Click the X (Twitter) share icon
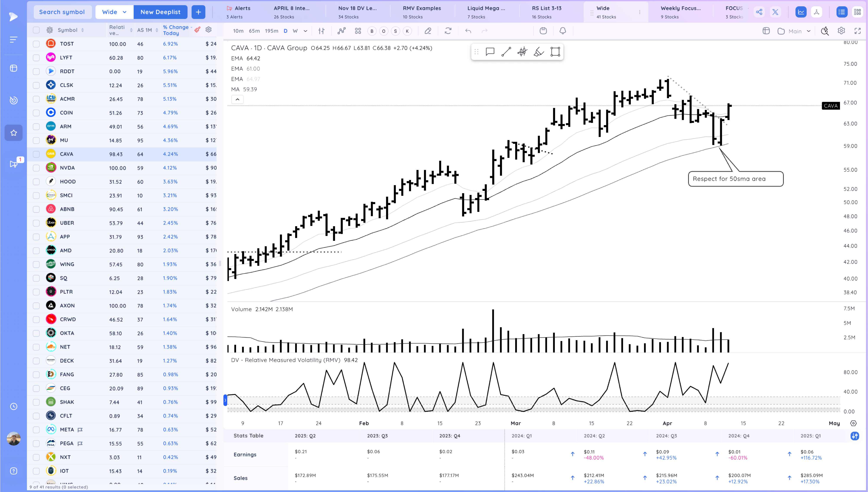The width and height of the screenshot is (868, 492). pyautogui.click(x=775, y=12)
